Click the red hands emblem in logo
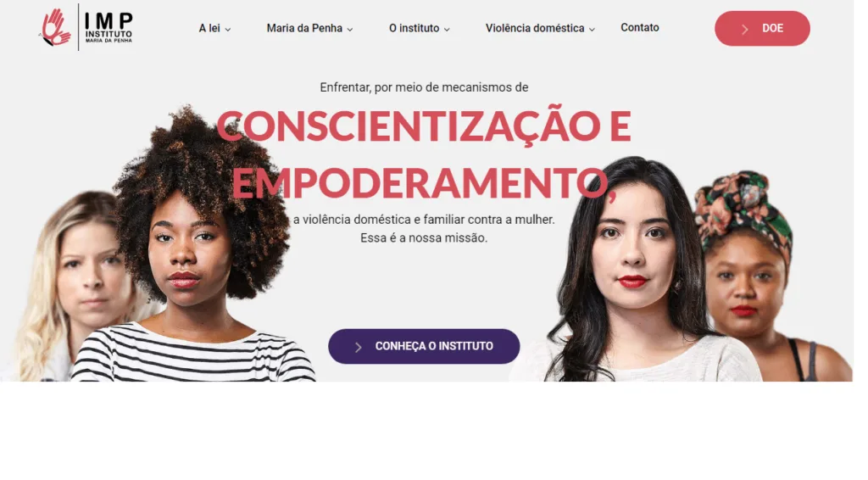This screenshot has width=868, height=480. (56, 27)
